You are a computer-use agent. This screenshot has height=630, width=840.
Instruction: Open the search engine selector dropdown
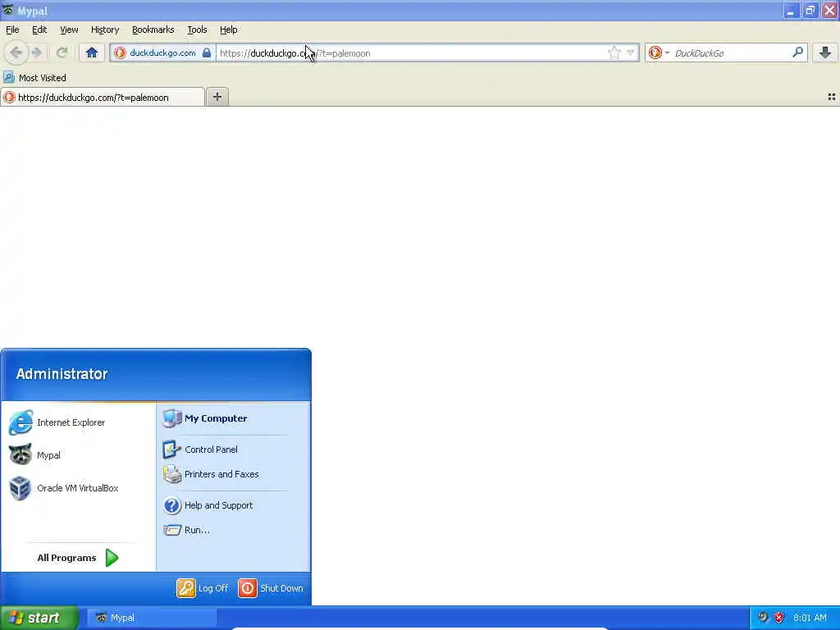pyautogui.click(x=659, y=52)
